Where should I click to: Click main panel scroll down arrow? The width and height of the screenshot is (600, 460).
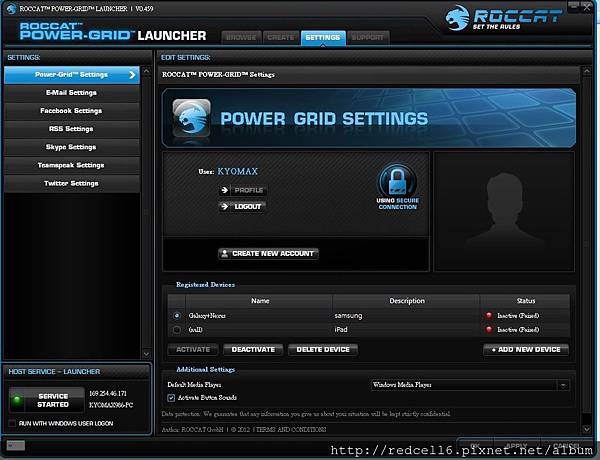click(586, 429)
